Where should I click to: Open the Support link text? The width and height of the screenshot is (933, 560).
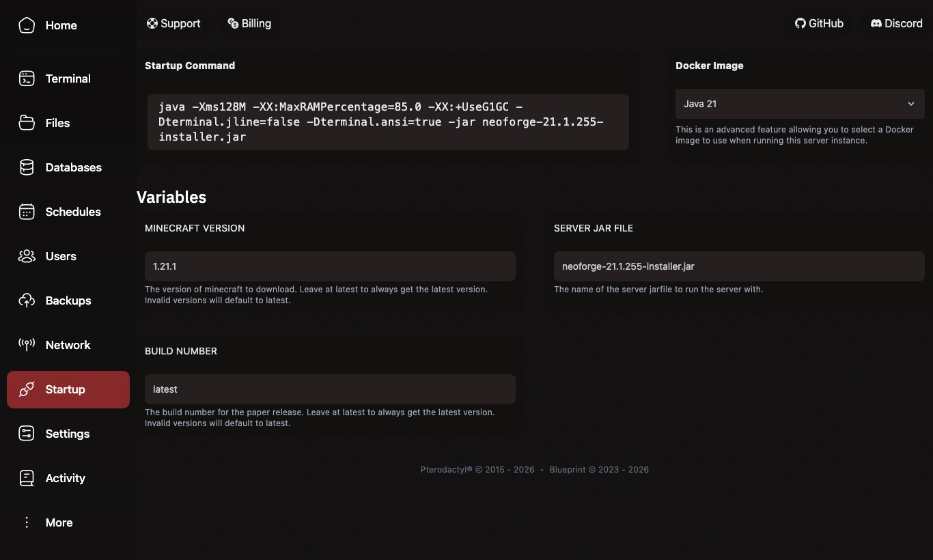click(x=180, y=23)
